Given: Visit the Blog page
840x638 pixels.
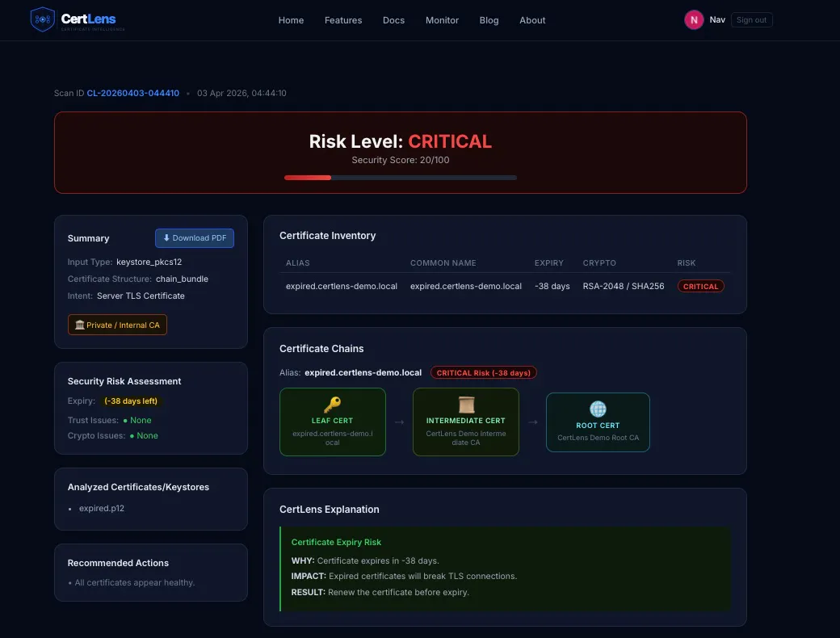Looking at the screenshot, I should click(489, 20).
